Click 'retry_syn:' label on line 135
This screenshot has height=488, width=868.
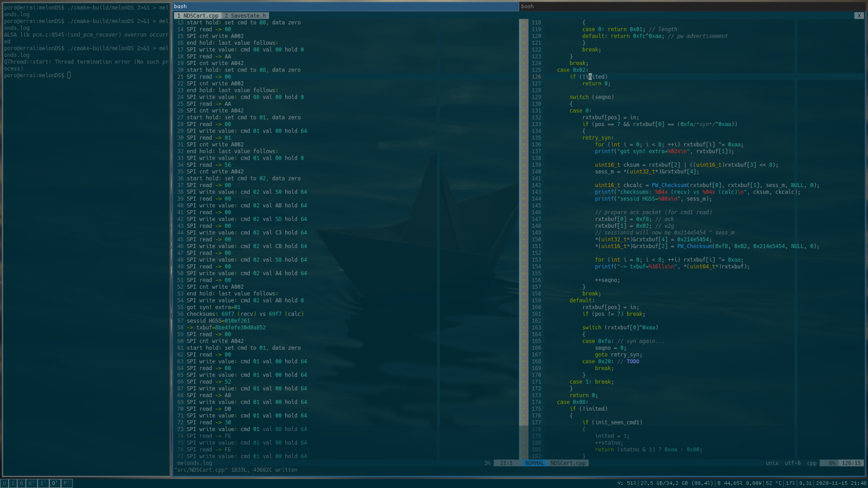coord(598,138)
